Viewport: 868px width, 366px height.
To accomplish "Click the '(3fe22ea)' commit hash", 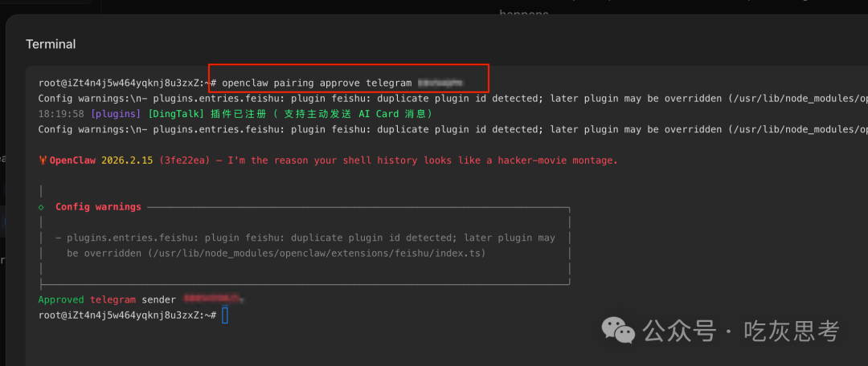I will pyautogui.click(x=184, y=161).
